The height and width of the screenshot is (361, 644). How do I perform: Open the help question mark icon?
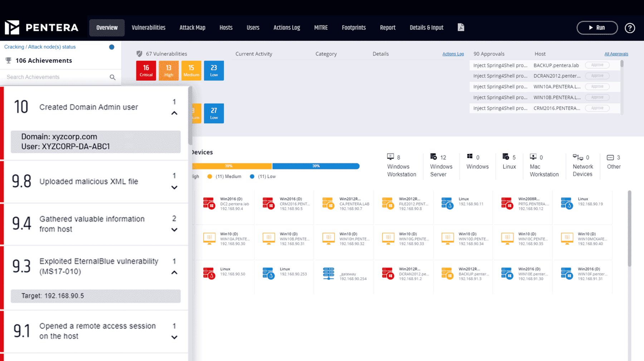[630, 28]
